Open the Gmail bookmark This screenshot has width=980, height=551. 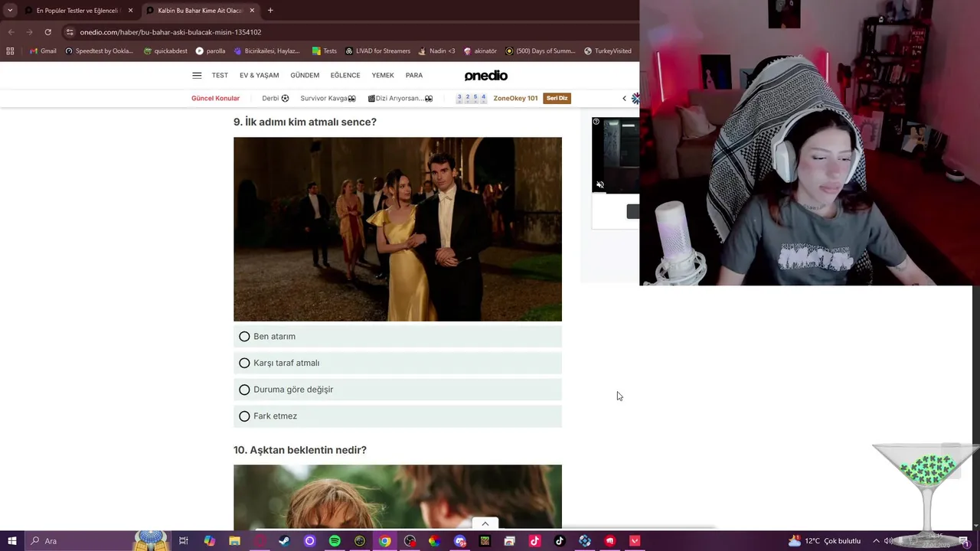pyautogui.click(x=43, y=51)
